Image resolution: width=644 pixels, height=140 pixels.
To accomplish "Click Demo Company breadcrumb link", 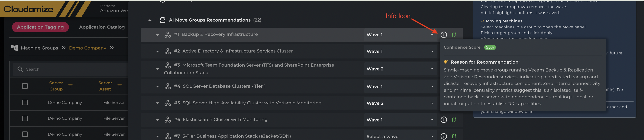I will (x=87, y=48).
